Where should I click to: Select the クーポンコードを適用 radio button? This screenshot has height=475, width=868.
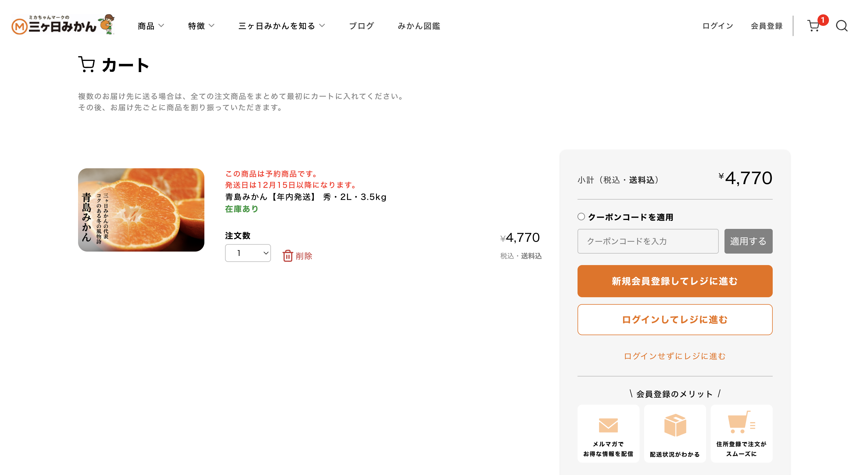581,217
